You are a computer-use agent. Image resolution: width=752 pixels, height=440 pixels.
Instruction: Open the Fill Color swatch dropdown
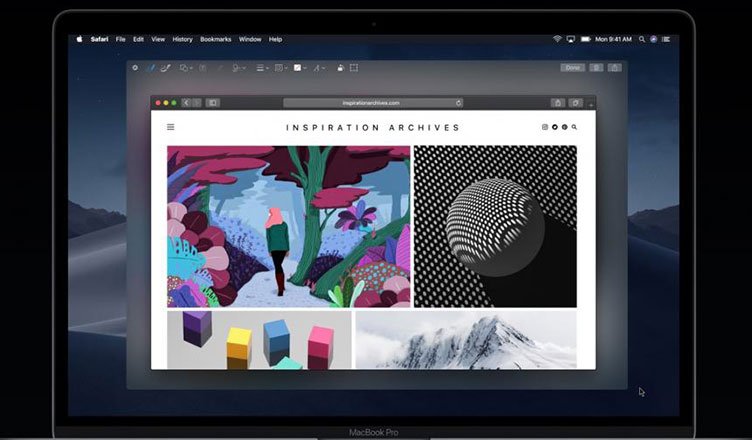[300, 68]
